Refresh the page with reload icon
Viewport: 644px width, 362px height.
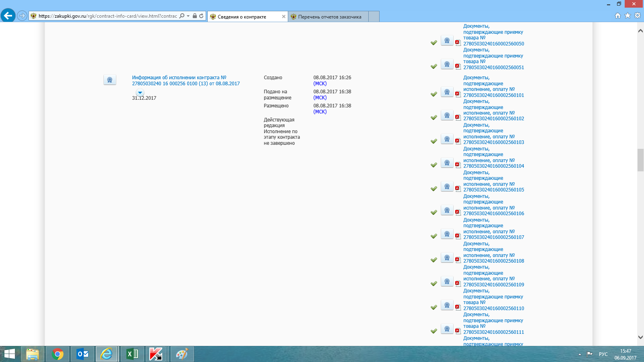click(x=201, y=16)
